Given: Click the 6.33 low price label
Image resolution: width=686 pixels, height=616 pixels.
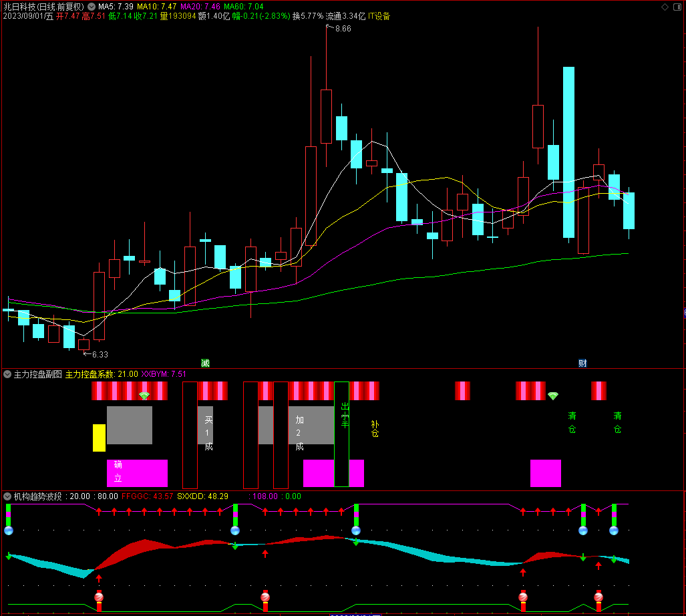Looking at the screenshot, I should tap(100, 354).
